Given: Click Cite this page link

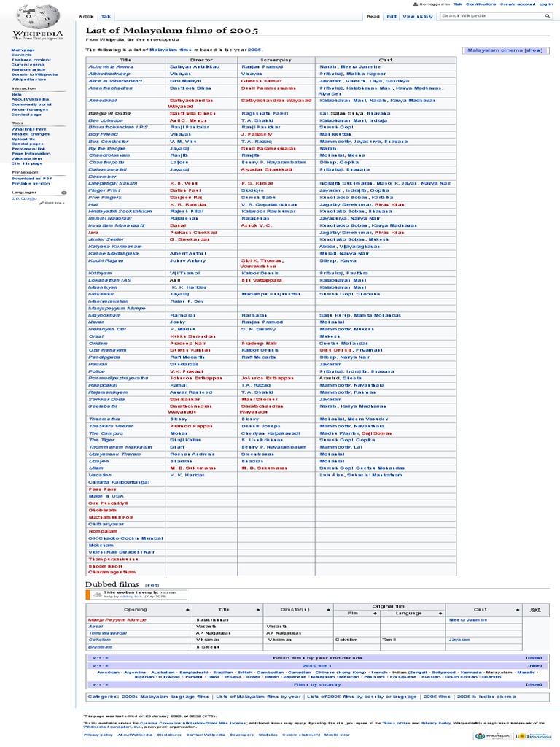Looking at the screenshot, I should (27, 163).
